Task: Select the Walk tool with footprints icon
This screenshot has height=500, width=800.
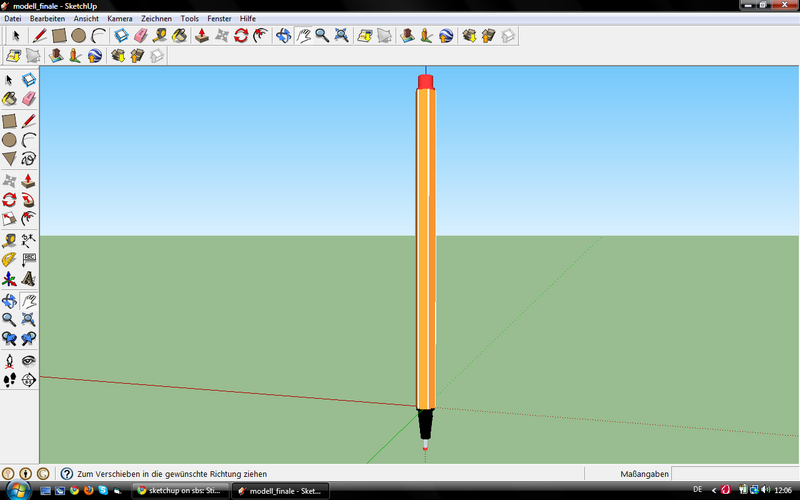Action: [x=10, y=379]
